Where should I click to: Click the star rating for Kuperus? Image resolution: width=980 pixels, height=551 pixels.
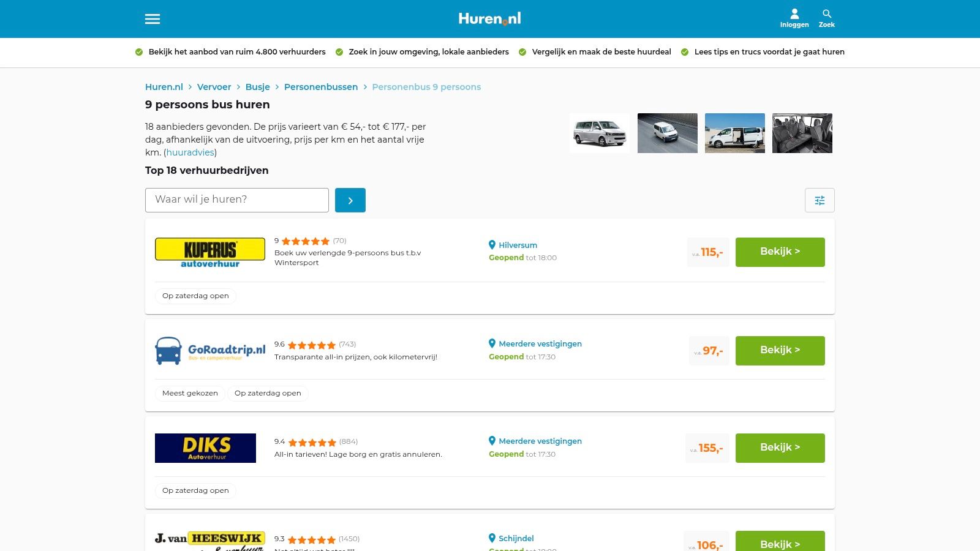[306, 241]
